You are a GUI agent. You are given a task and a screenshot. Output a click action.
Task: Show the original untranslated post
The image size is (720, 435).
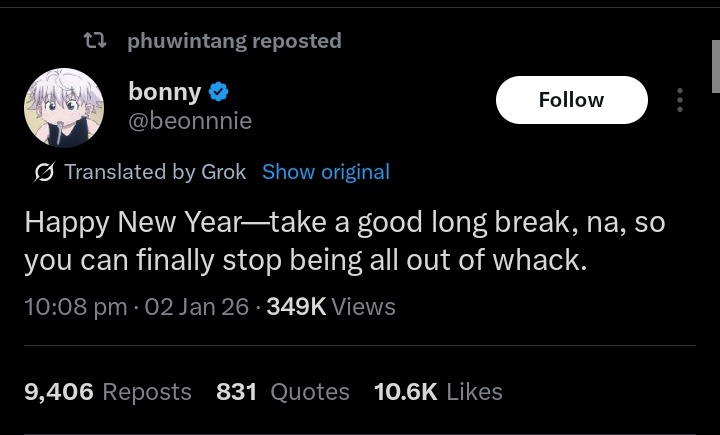pos(326,172)
